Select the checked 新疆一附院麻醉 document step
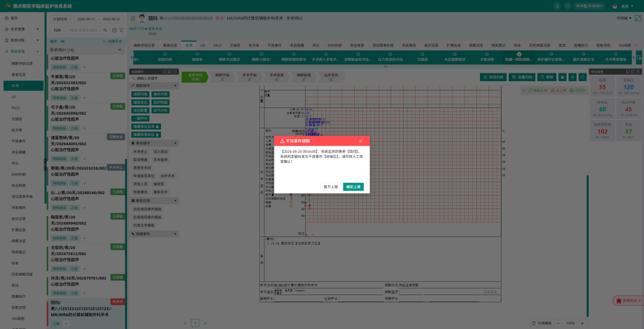This screenshot has height=329, width=644. click(x=519, y=57)
